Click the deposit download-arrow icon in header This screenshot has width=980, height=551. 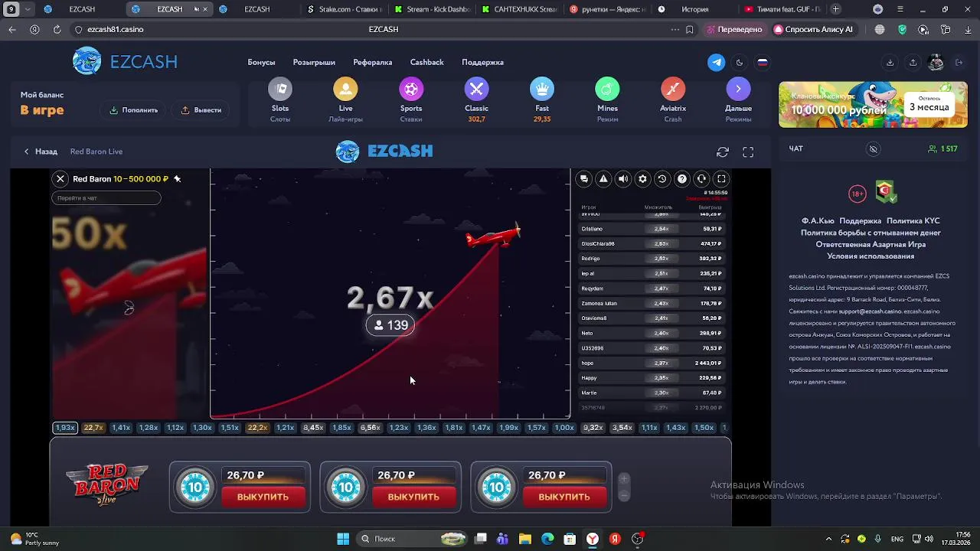tap(890, 63)
